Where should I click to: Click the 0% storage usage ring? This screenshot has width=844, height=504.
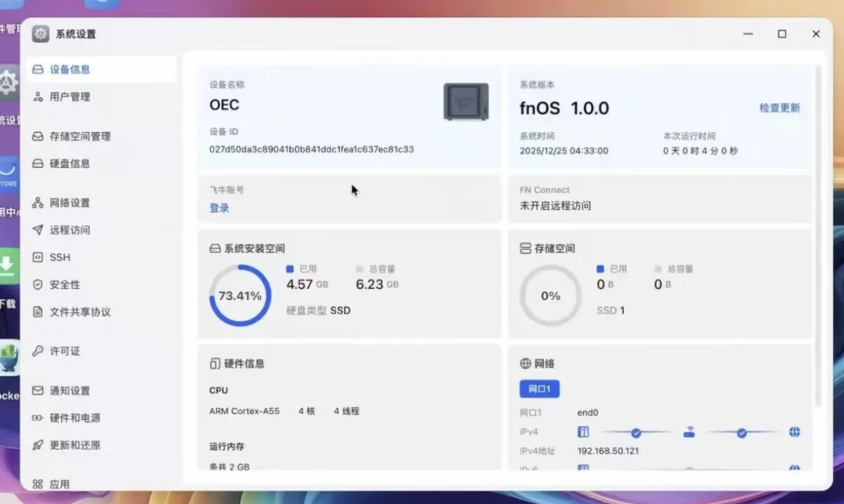point(551,295)
